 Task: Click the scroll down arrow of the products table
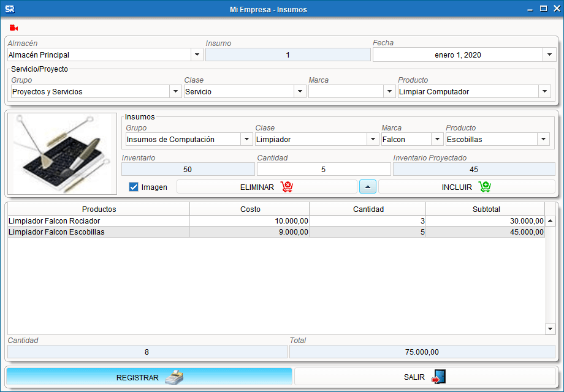[550, 328]
